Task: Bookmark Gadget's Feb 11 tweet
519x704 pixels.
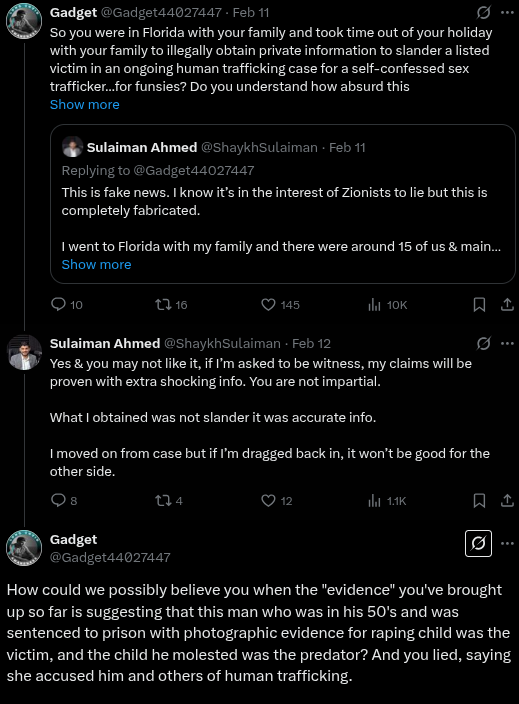Action: click(x=479, y=305)
